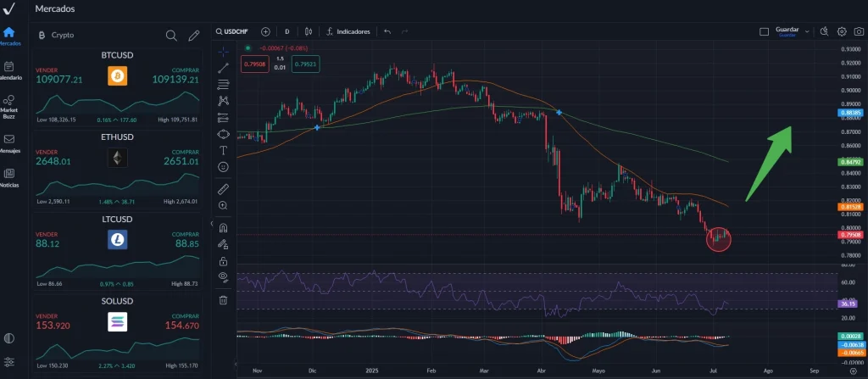This screenshot has width=868, height=379.
Task: Open the Noticias sidebar tab
Action: tap(8, 178)
